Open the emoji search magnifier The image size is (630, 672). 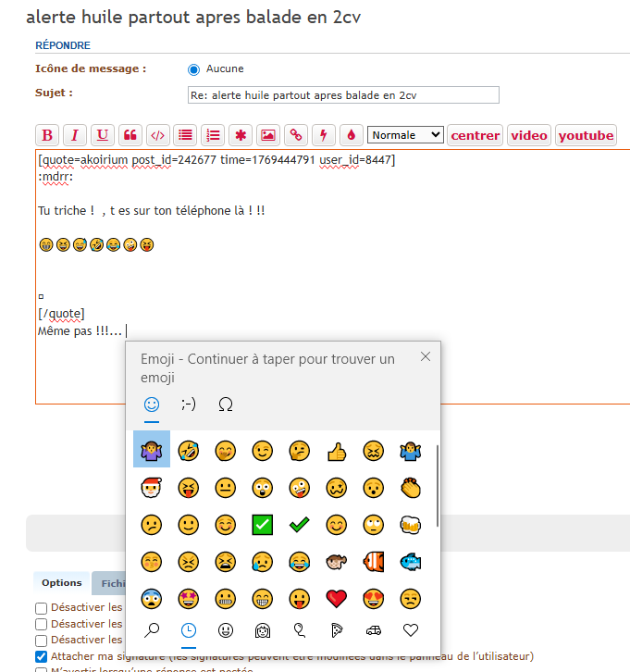tap(151, 630)
